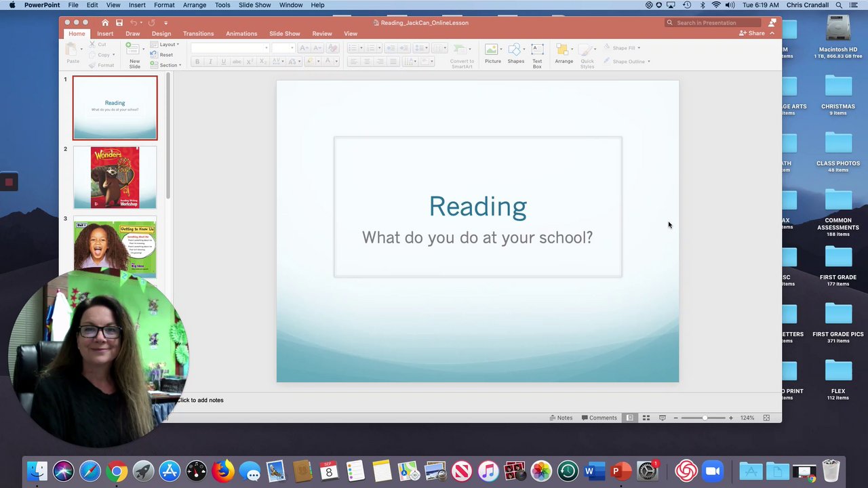Switch to Normal view in status bar
Screen dimensions: 868x488
coord(630,418)
